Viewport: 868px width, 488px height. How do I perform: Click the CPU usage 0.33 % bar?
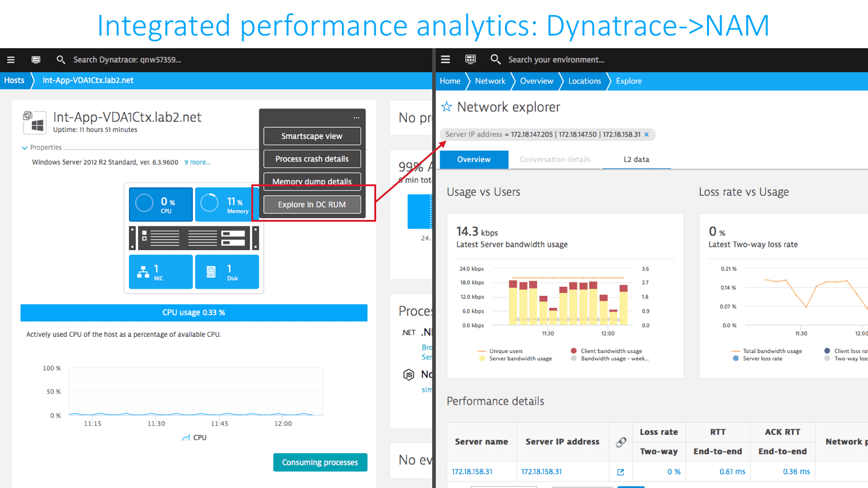tap(193, 313)
